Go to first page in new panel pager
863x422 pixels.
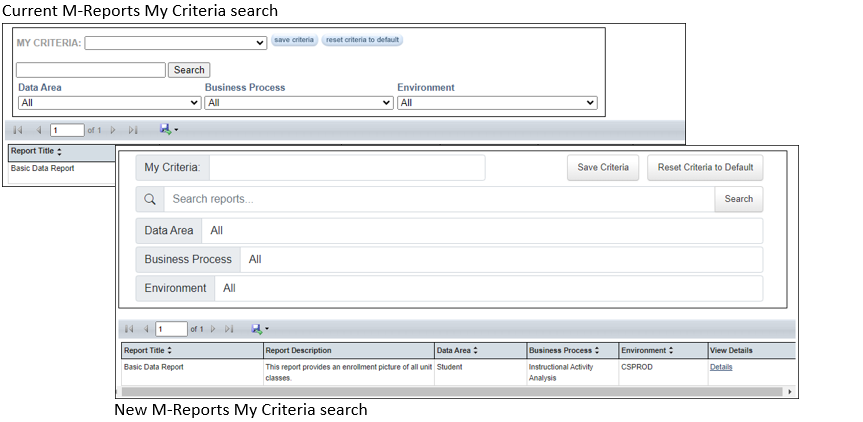[128, 329]
